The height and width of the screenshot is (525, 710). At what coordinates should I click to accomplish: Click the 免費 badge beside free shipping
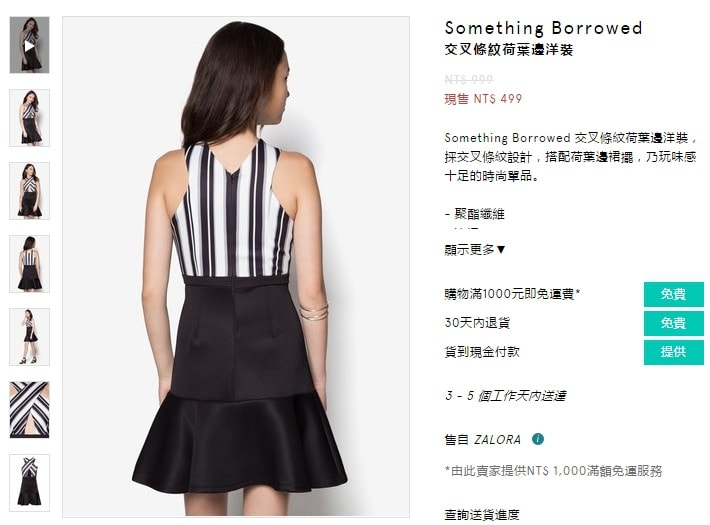[673, 294]
